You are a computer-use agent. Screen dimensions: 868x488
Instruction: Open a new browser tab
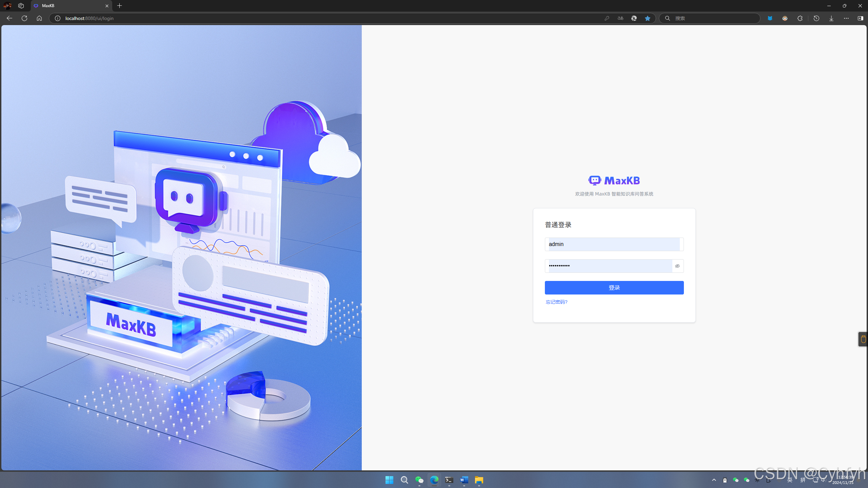pyautogui.click(x=119, y=6)
